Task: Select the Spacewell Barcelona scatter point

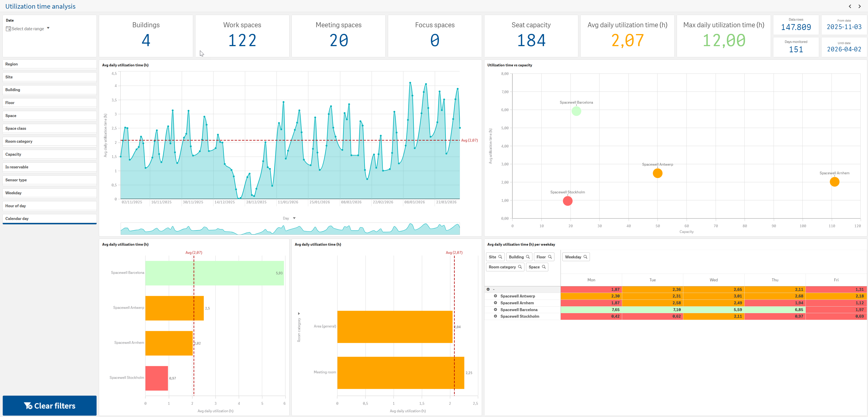Action: 576,111
